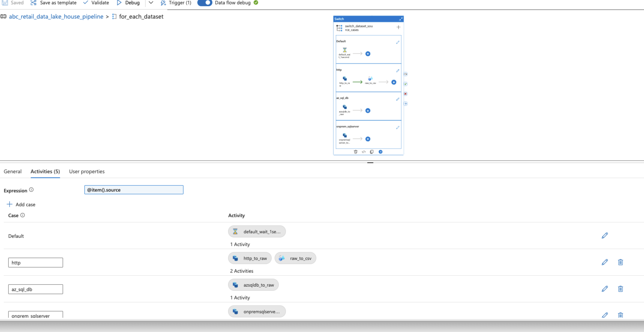
Task: Add activity after raw_to_csv in http case
Action: click(394, 82)
